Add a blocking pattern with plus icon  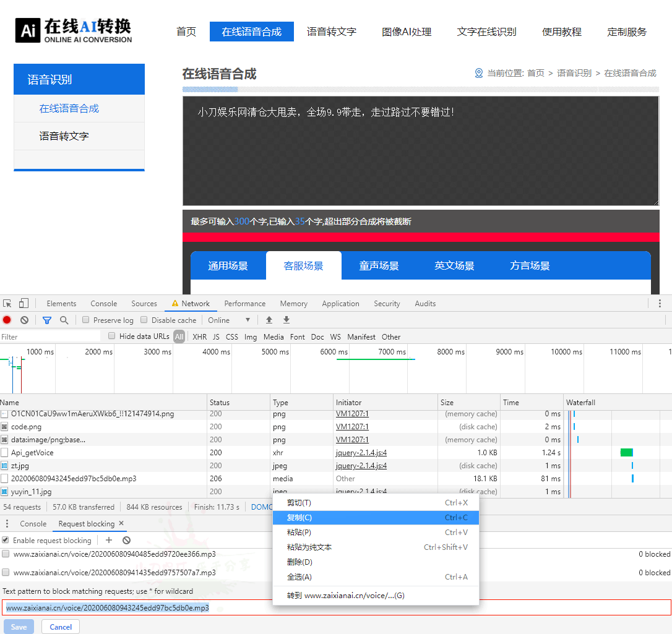109,540
